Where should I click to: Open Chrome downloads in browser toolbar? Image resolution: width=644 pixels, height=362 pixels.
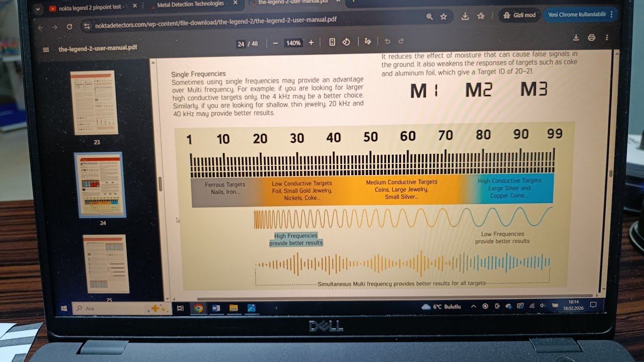[465, 16]
